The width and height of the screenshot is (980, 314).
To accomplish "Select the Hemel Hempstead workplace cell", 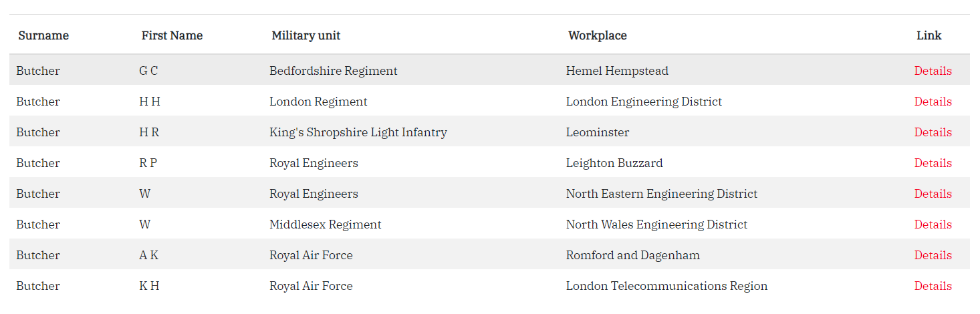I will (617, 71).
